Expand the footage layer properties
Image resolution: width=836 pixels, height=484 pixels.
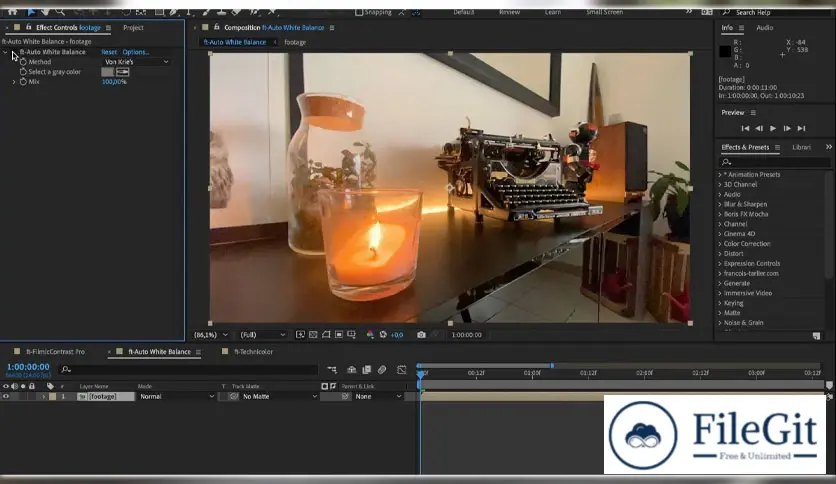coord(44,397)
